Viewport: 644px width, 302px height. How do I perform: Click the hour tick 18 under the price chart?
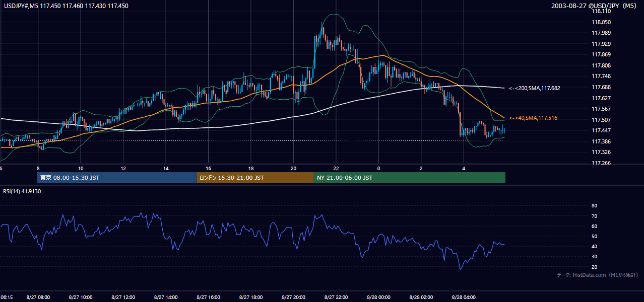tap(251, 168)
